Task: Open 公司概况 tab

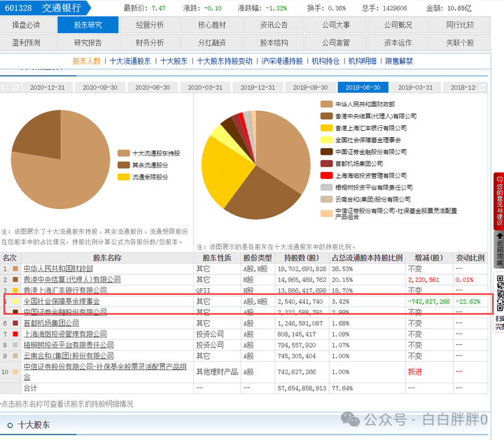Action: click(x=398, y=25)
